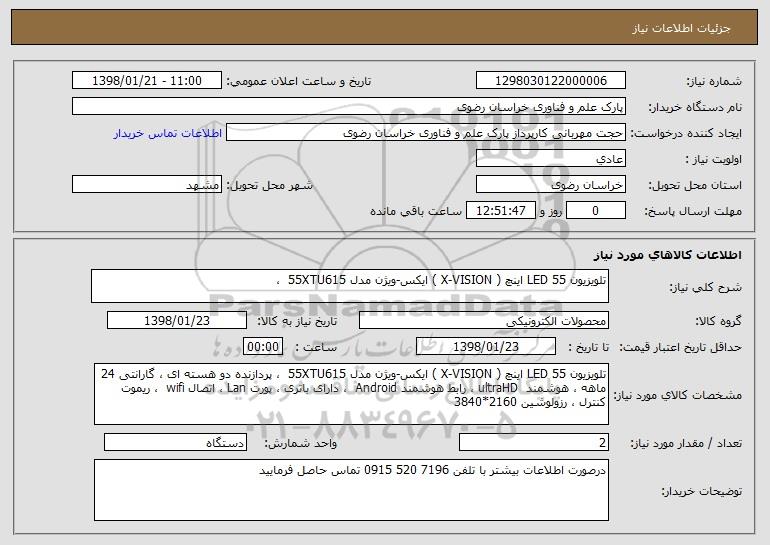The width and height of the screenshot is (770, 545).
Task: Click the استان محل تحویل field خراسان رضوی
Action: 550,185
